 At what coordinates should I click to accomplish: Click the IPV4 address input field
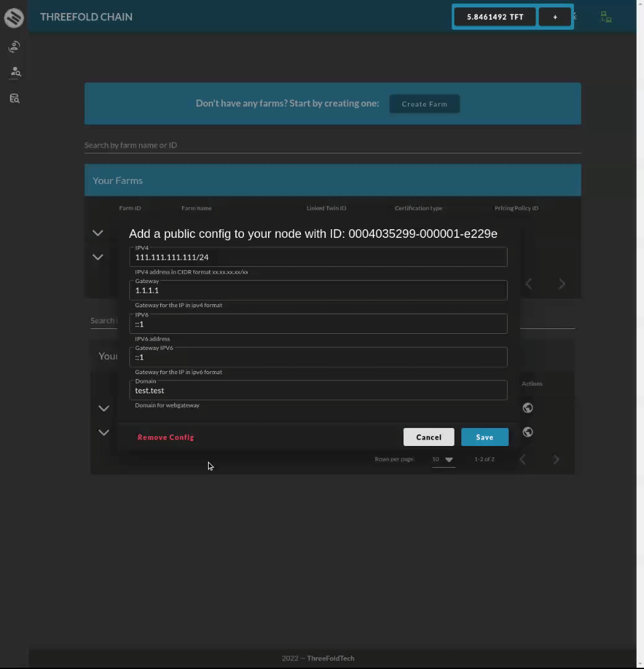[x=318, y=257]
